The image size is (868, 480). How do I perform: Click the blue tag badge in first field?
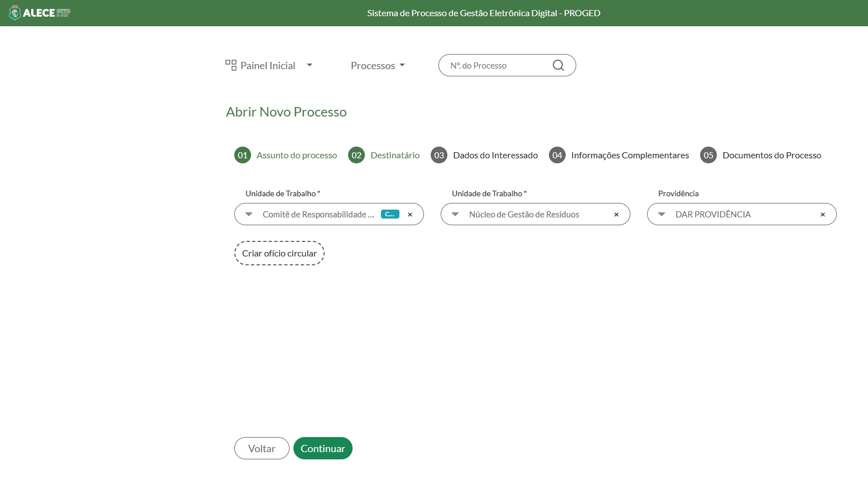point(390,214)
